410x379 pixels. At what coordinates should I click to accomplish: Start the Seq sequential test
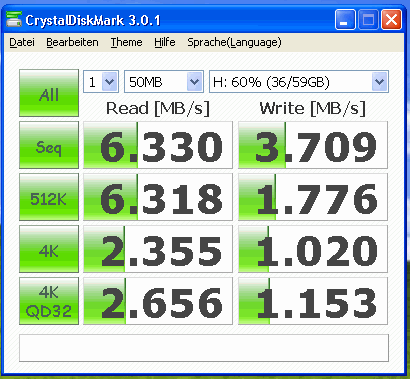[49, 145]
